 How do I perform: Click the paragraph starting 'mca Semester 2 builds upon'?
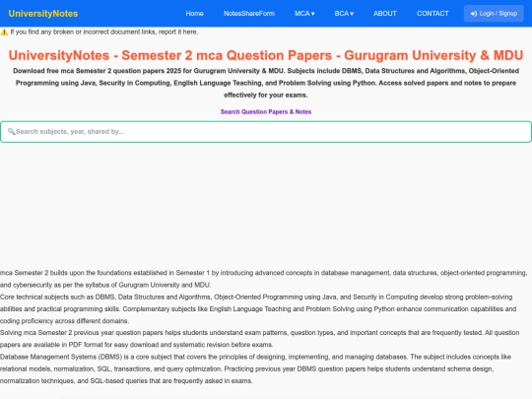coord(264,279)
